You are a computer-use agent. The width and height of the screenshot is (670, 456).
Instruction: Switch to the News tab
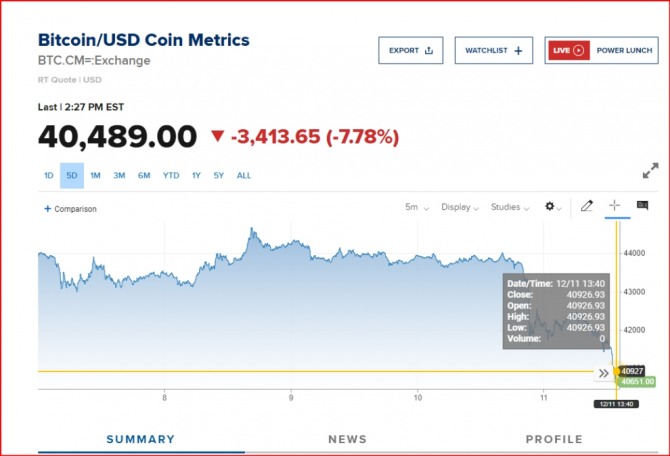tap(347, 439)
